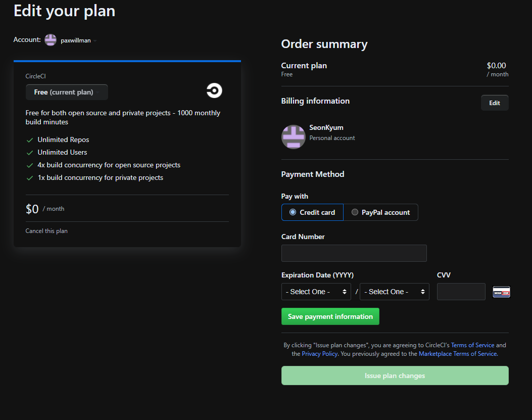Click the Unlimited Repos checkmark icon
Viewport: 532px width, 420px height.
[30, 140]
